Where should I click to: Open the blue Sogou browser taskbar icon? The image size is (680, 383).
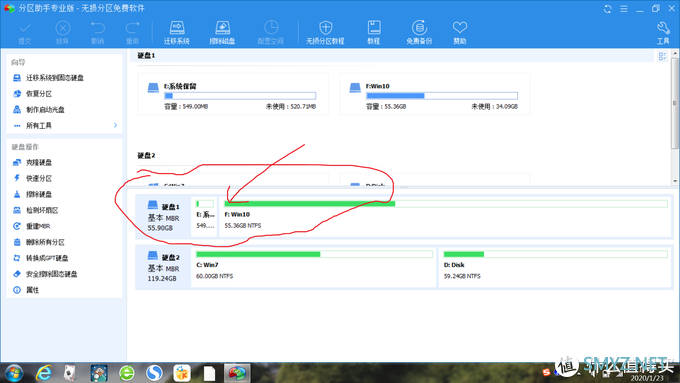pyautogui.click(x=154, y=373)
